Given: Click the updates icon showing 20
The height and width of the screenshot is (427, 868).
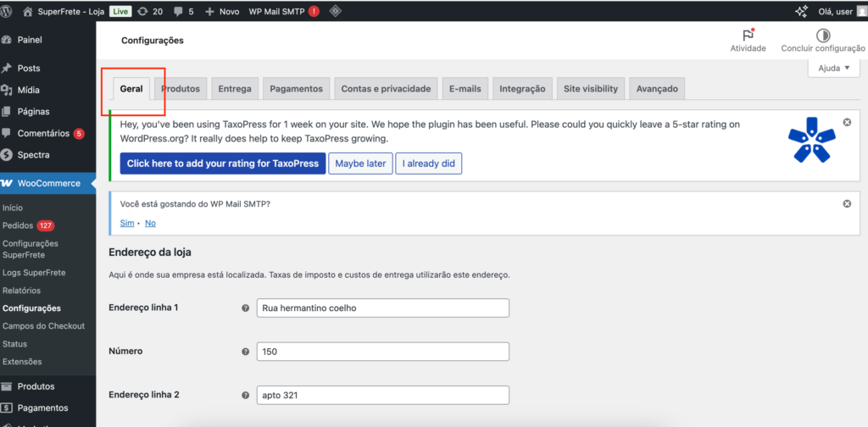Looking at the screenshot, I should point(142,11).
